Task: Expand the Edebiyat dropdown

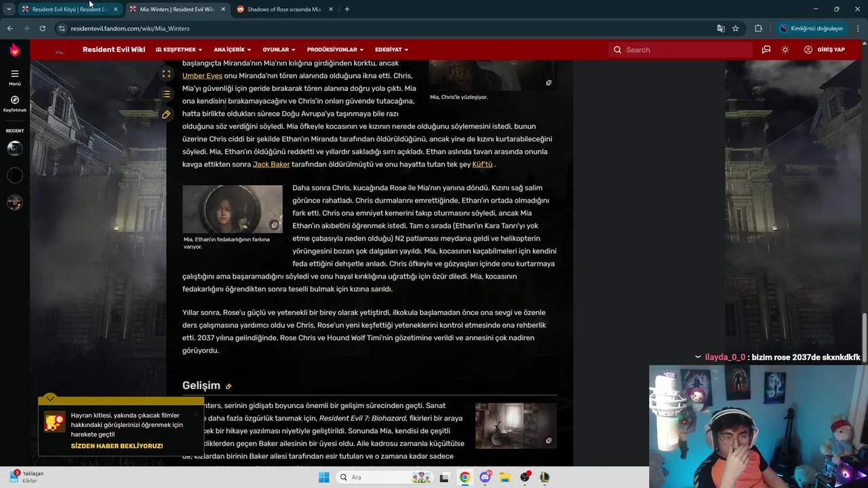Action: 392,49
